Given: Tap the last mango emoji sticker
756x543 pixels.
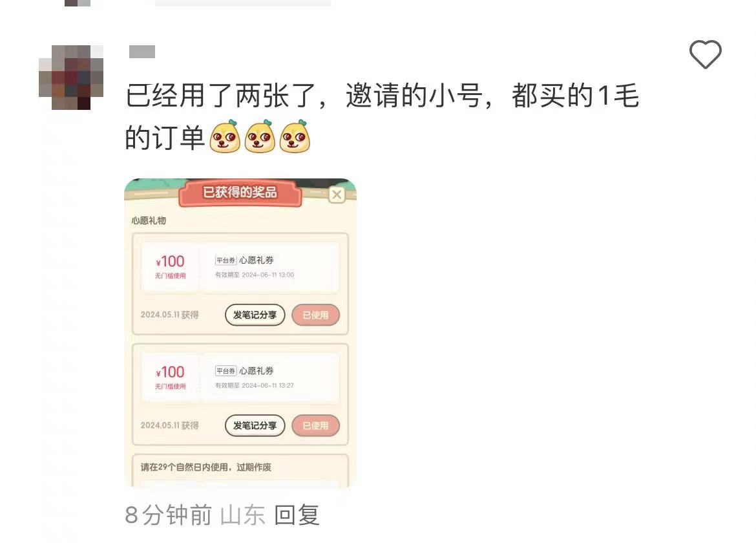Looking at the screenshot, I should (295, 137).
